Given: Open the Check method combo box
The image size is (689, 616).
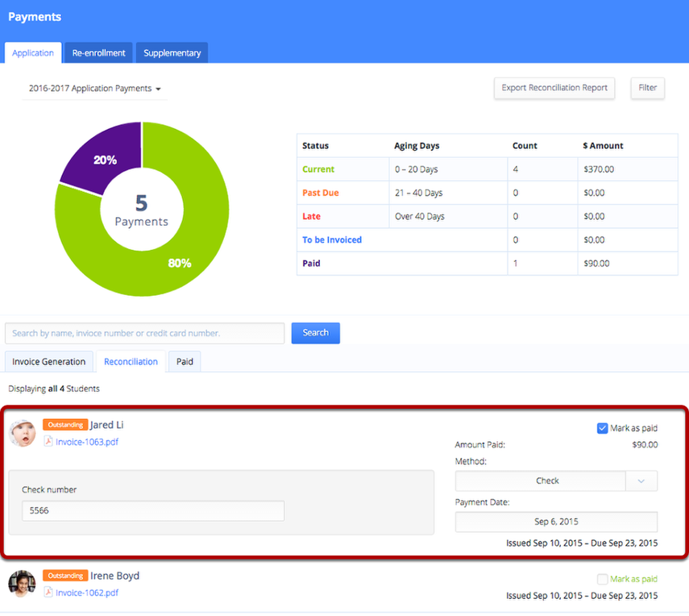Looking at the screenshot, I should point(540,481).
